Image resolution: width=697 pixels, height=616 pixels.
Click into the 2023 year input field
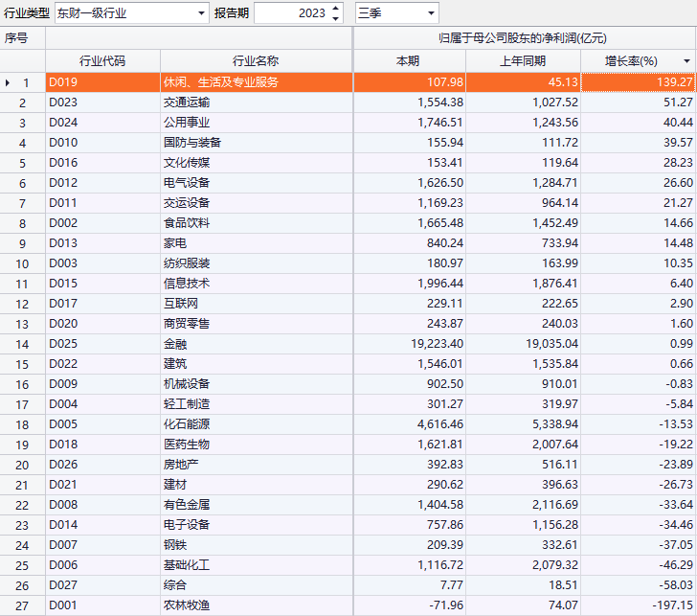click(x=292, y=13)
